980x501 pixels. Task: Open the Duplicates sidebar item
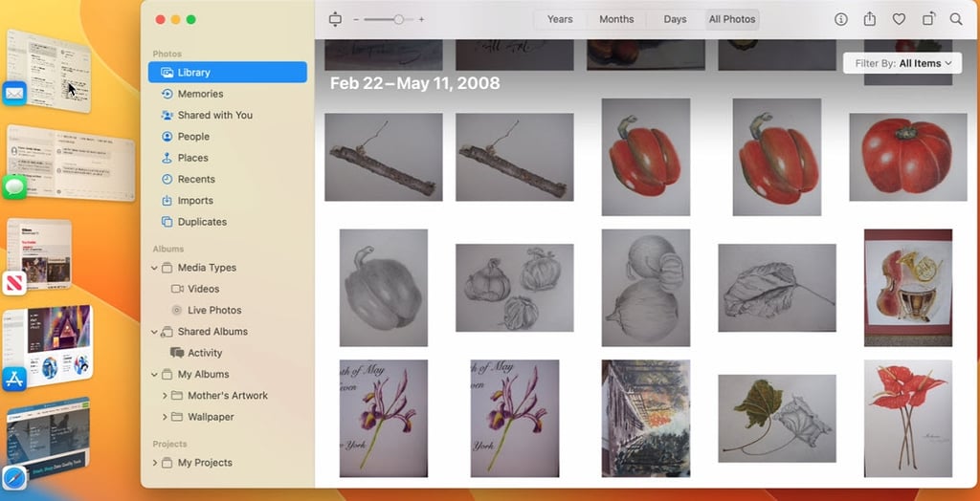(202, 222)
